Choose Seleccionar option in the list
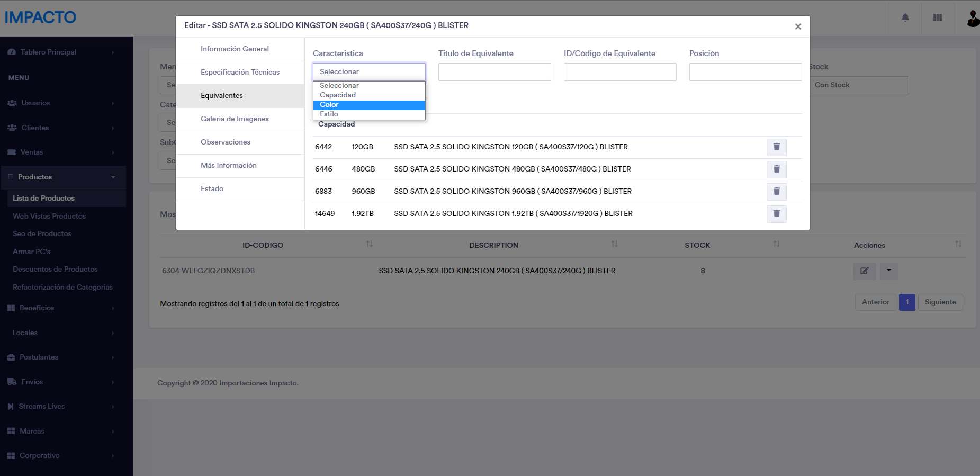The width and height of the screenshot is (980, 476). [369, 86]
